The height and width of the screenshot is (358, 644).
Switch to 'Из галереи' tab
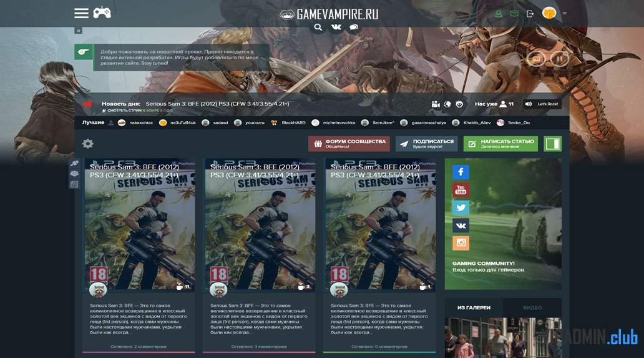coord(474,307)
